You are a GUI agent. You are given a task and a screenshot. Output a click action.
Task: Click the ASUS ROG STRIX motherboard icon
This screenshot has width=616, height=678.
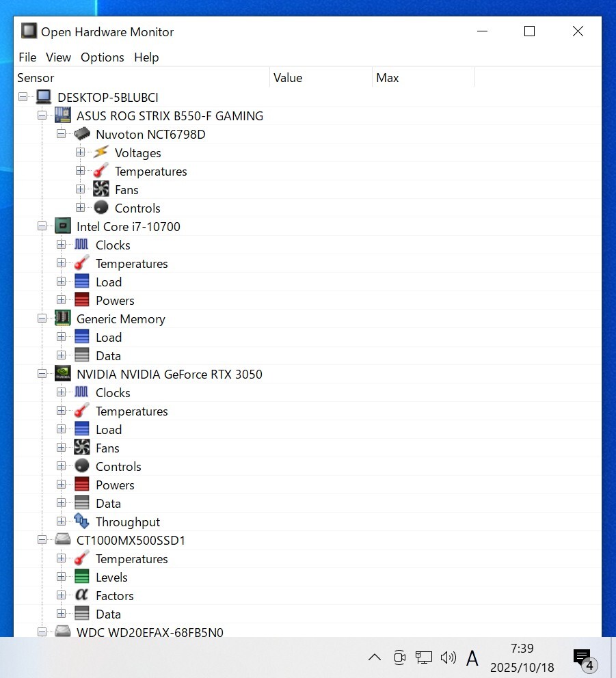click(x=63, y=116)
